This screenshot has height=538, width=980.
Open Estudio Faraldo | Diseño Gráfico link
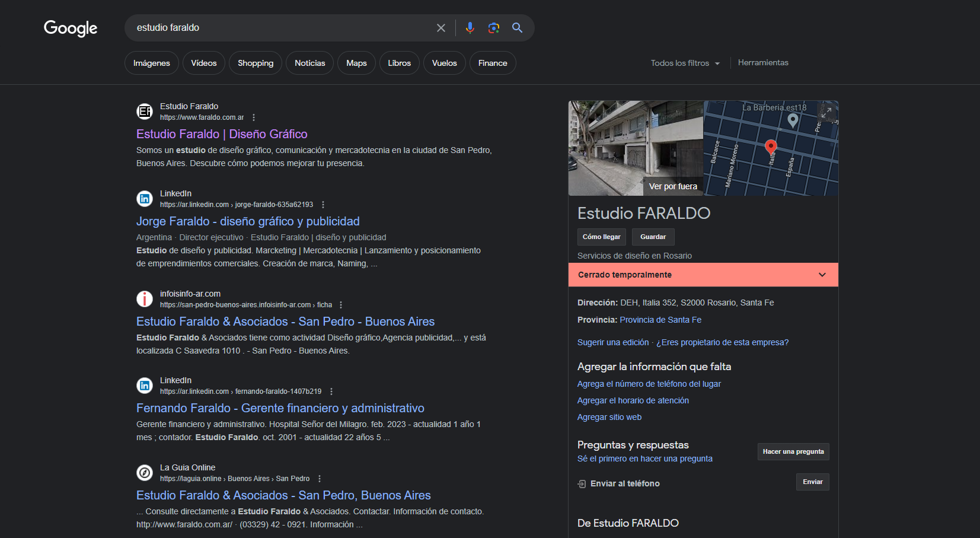point(222,134)
